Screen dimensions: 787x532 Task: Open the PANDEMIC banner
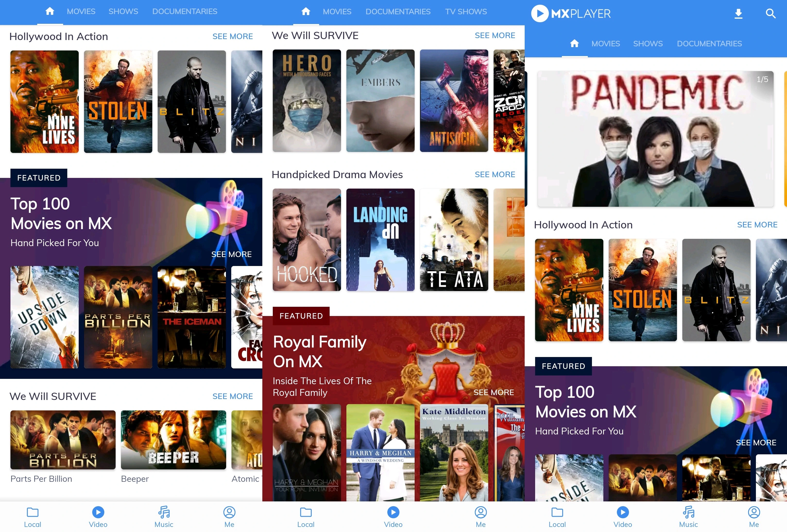[x=656, y=139]
